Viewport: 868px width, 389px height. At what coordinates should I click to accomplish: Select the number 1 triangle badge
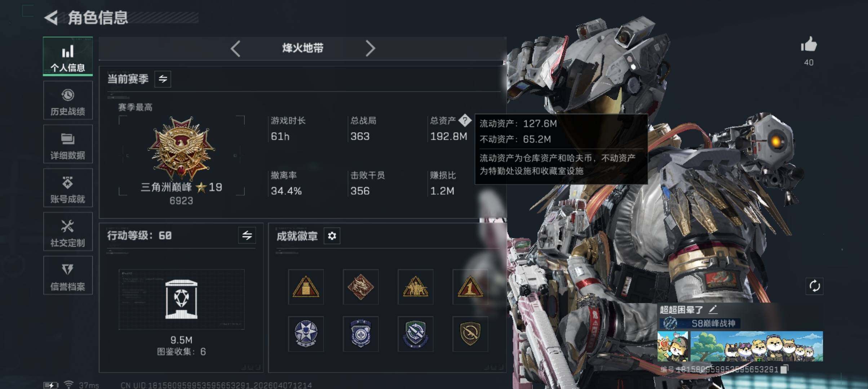(x=470, y=287)
